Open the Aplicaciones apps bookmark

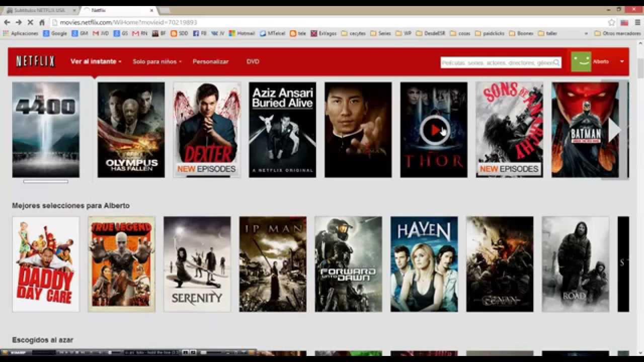pos(21,33)
